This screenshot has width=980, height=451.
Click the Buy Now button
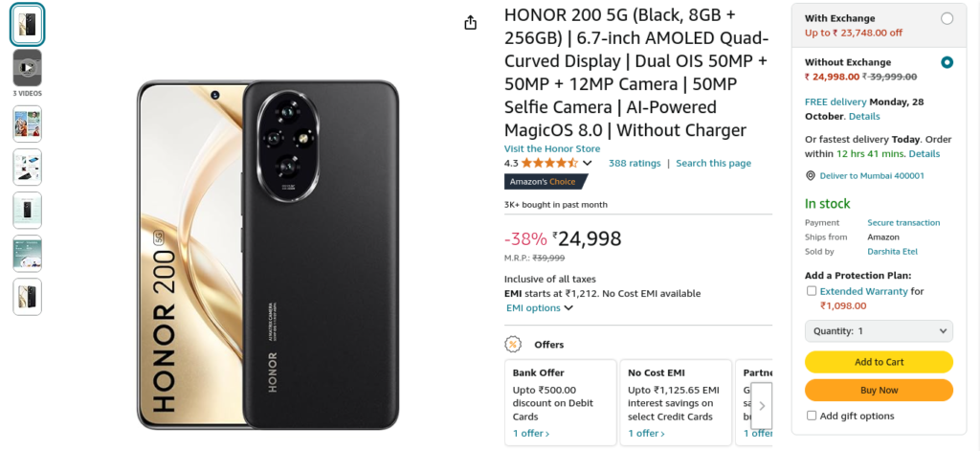(x=879, y=391)
